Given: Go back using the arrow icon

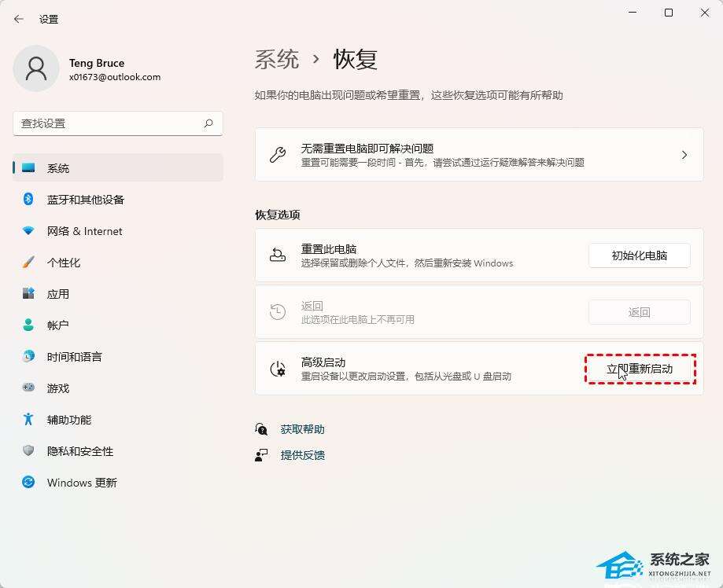Looking at the screenshot, I should tap(18, 19).
